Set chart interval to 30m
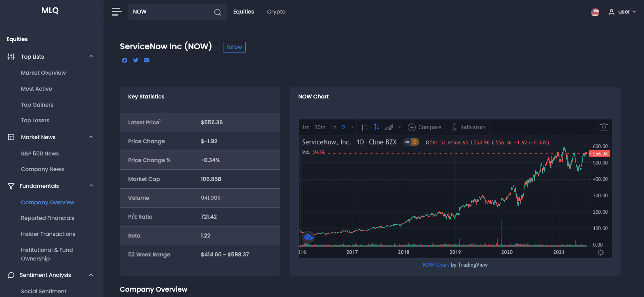This screenshot has width=644, height=297. pos(320,127)
